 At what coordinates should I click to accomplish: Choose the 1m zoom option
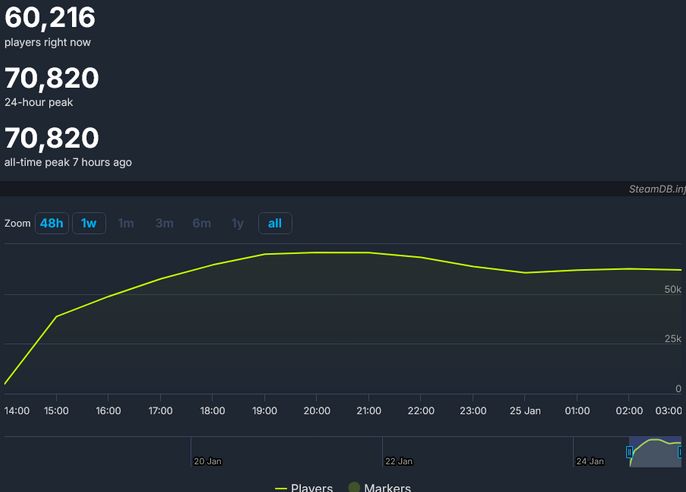pos(126,223)
